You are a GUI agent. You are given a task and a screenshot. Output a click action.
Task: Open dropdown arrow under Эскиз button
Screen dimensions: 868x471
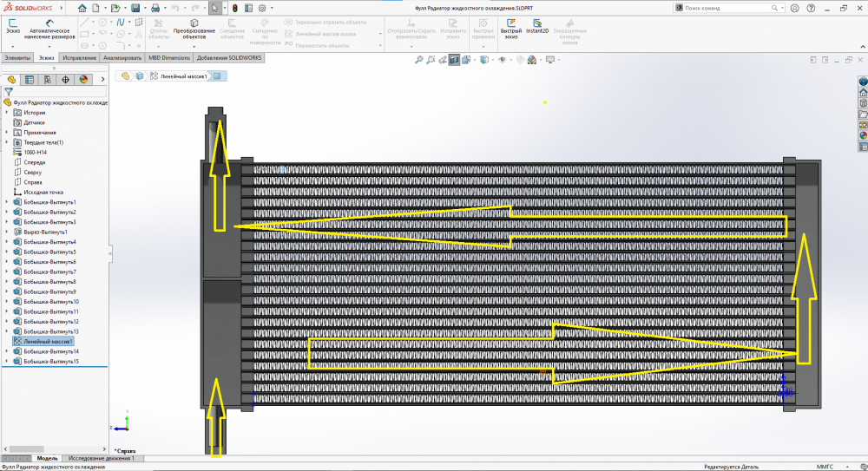click(x=12, y=46)
